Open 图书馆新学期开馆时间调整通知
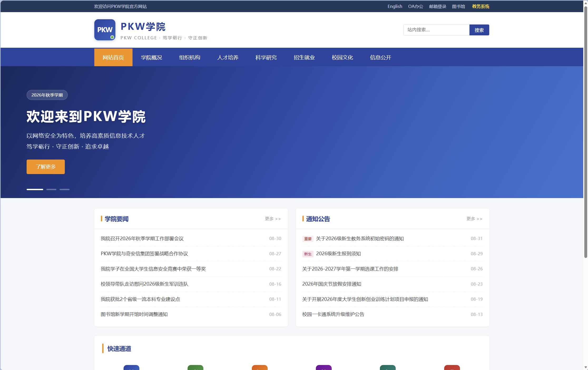Screen dimensions: 588x370 (x=134, y=314)
